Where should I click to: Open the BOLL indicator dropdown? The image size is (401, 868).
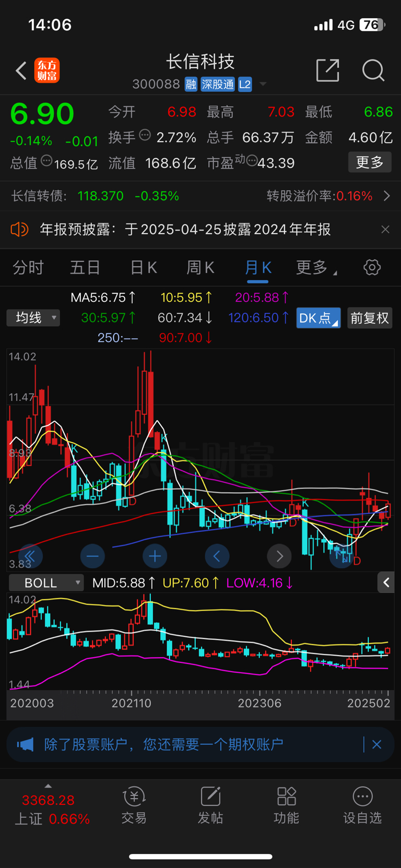(46, 582)
